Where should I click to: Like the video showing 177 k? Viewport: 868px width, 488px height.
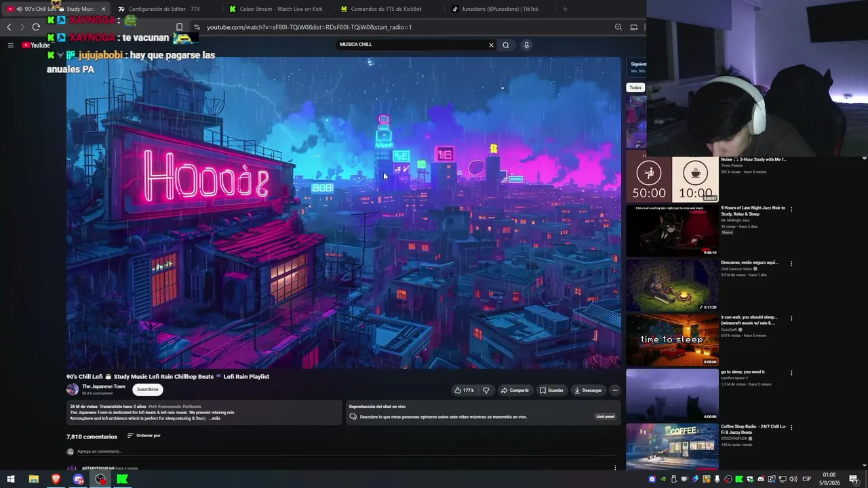pos(465,390)
